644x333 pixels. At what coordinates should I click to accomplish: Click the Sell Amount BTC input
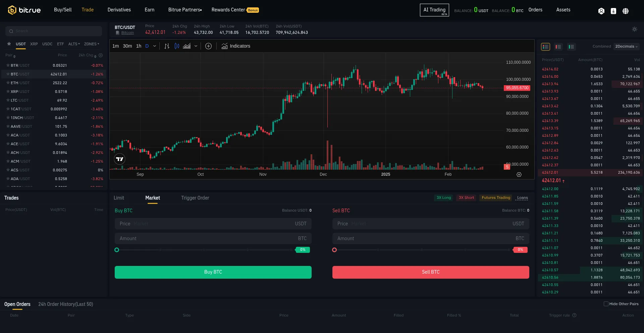tap(431, 238)
